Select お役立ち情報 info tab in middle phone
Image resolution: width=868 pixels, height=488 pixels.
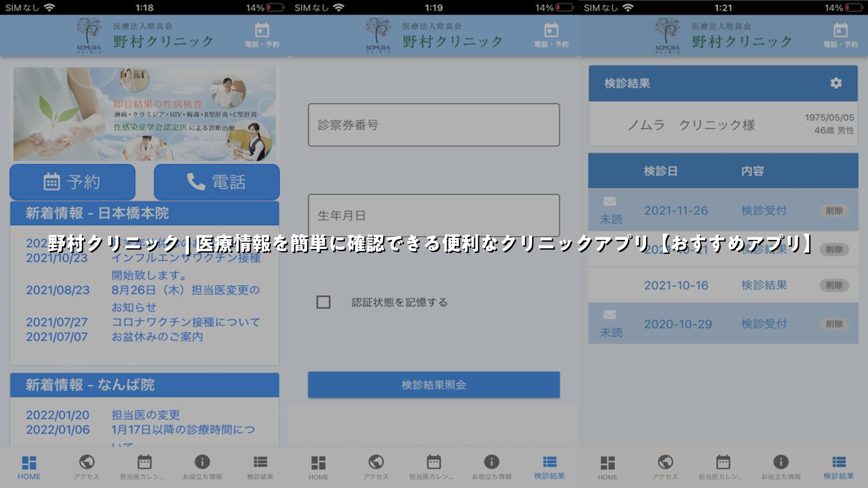click(x=491, y=468)
